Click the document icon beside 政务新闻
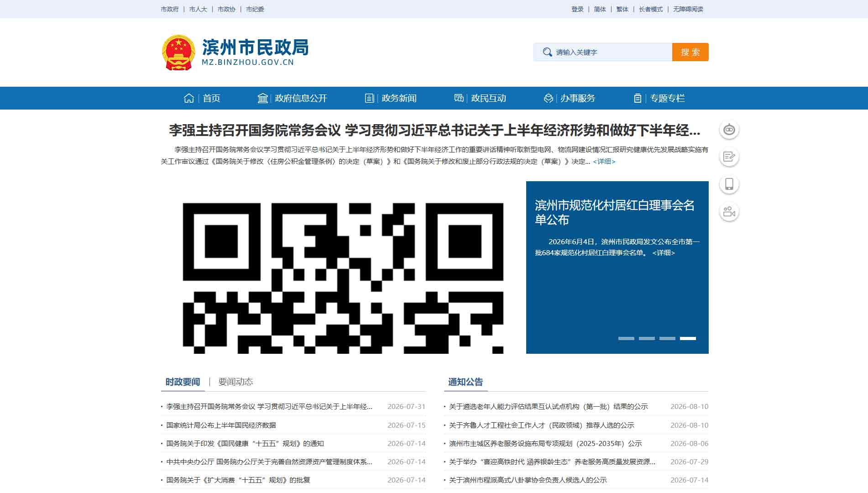This screenshot has height=493, width=868. pyautogui.click(x=369, y=98)
